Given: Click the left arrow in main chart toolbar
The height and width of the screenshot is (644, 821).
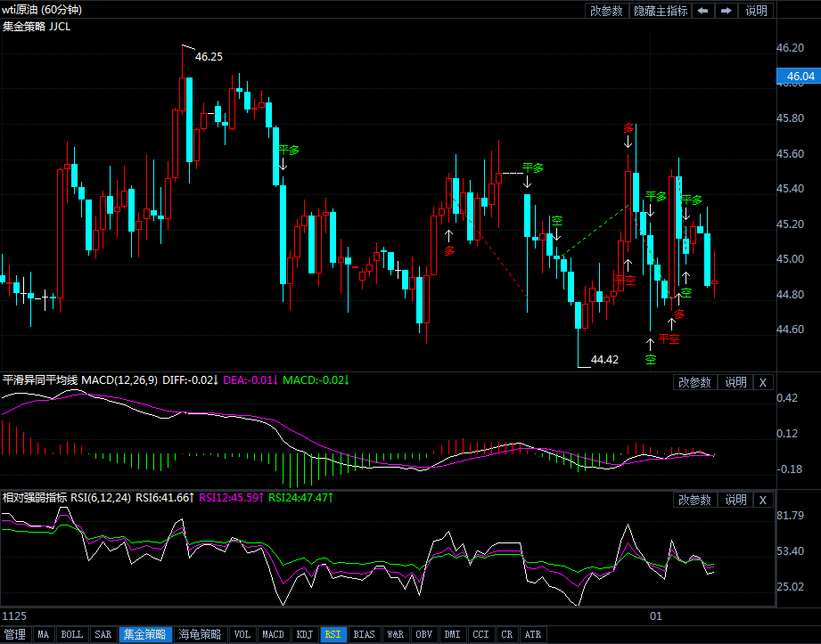Looking at the screenshot, I should 703,11.
